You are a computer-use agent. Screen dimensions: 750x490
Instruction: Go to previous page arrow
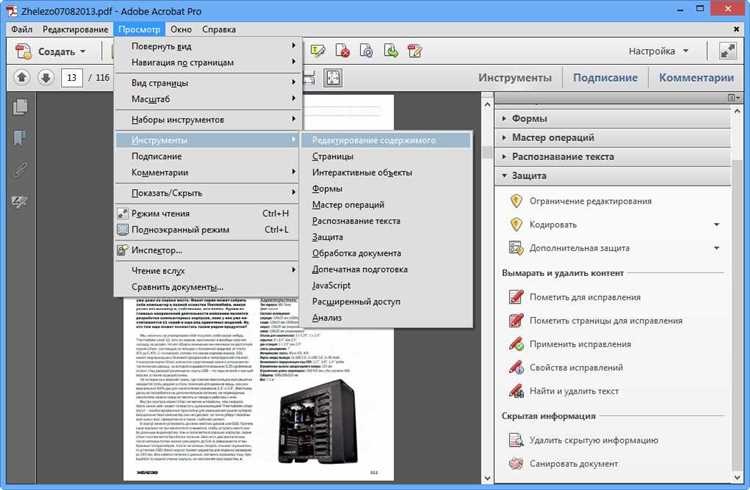point(22,77)
